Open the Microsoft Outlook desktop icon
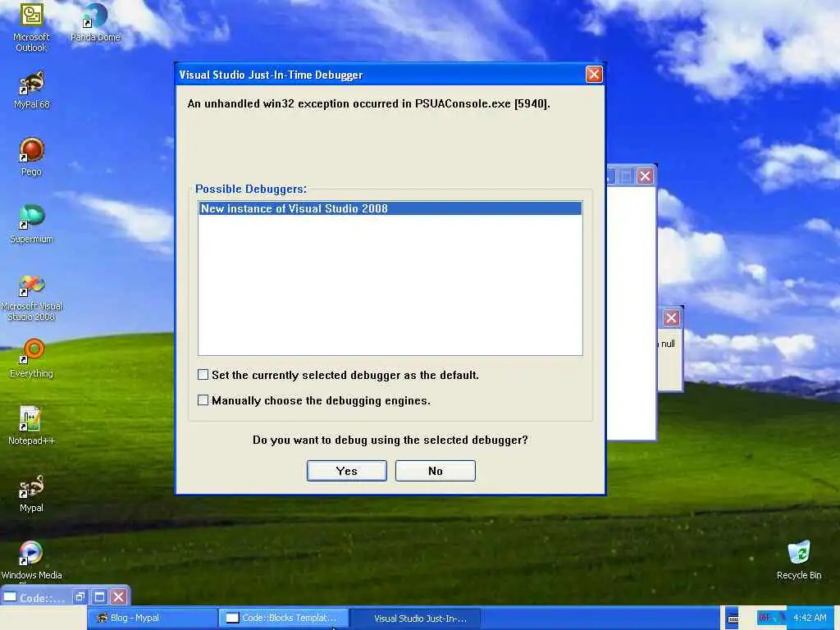 [31, 27]
